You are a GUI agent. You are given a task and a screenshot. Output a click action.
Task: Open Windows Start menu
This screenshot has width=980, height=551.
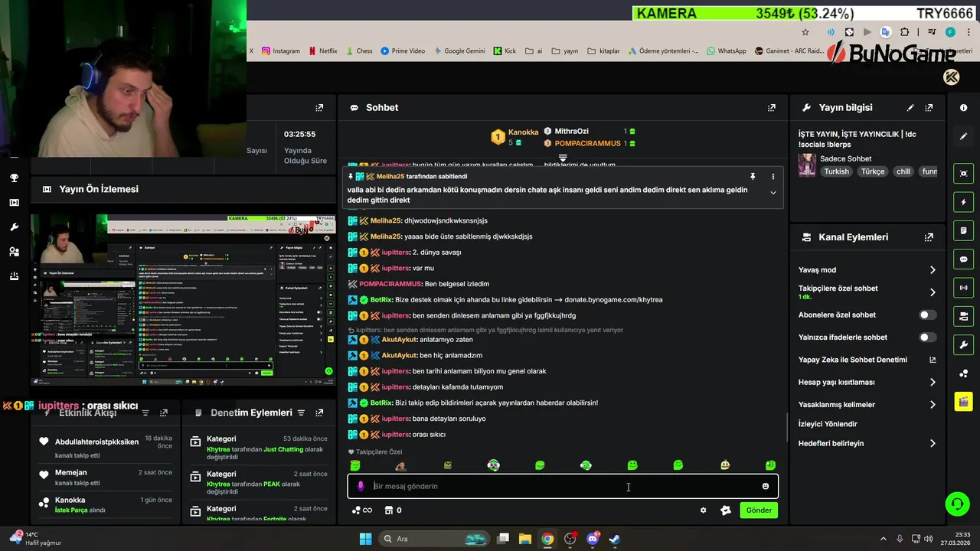[365, 539]
